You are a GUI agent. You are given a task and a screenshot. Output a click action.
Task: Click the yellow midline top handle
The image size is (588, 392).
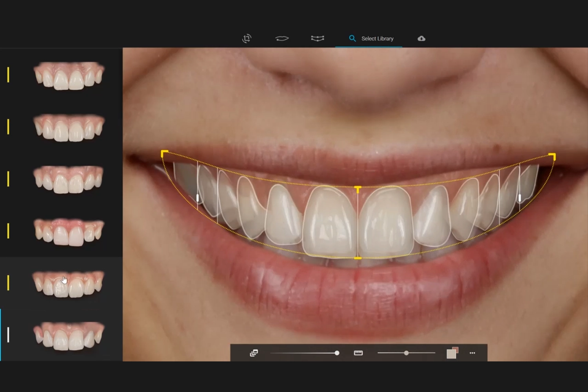click(358, 189)
